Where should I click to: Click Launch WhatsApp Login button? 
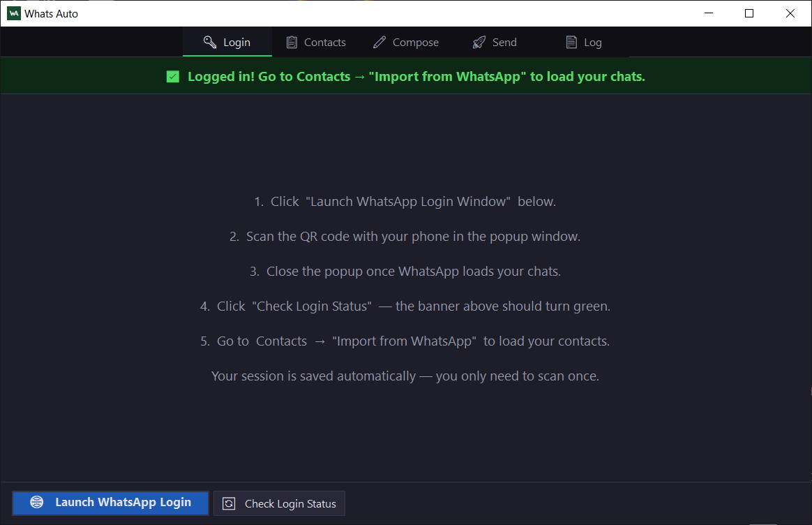point(110,503)
